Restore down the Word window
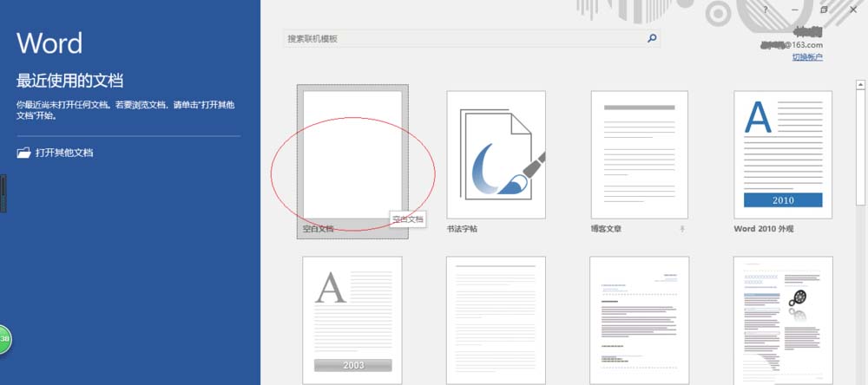This screenshot has width=868, height=385. [824, 10]
